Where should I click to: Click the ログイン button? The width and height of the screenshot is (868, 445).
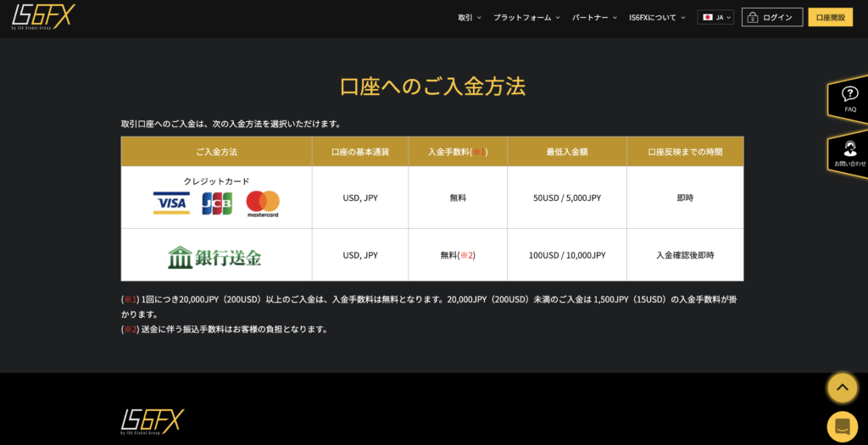click(x=772, y=17)
